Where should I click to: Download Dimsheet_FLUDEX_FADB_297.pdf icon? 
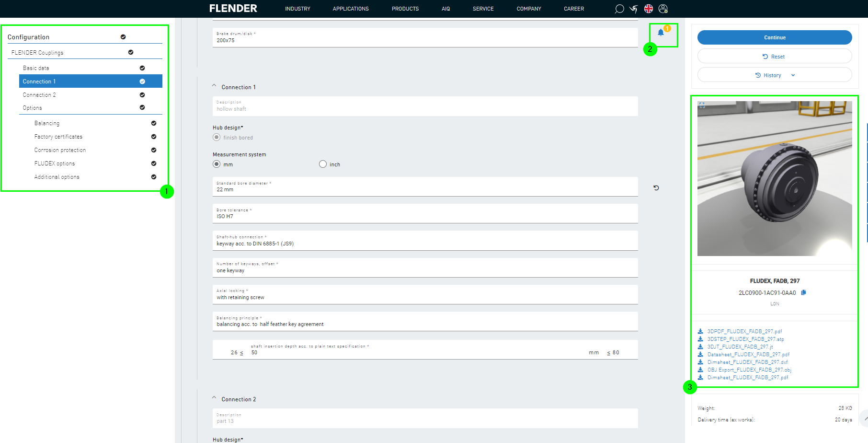point(700,377)
